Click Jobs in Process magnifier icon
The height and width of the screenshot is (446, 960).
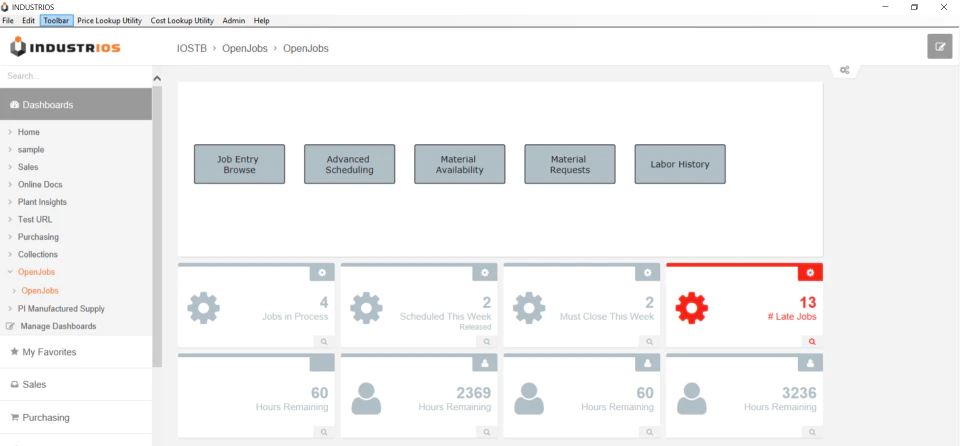[x=324, y=342]
